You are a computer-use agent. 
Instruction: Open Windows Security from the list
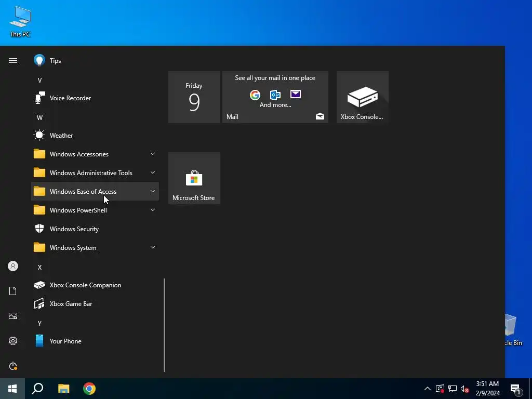[95, 229]
